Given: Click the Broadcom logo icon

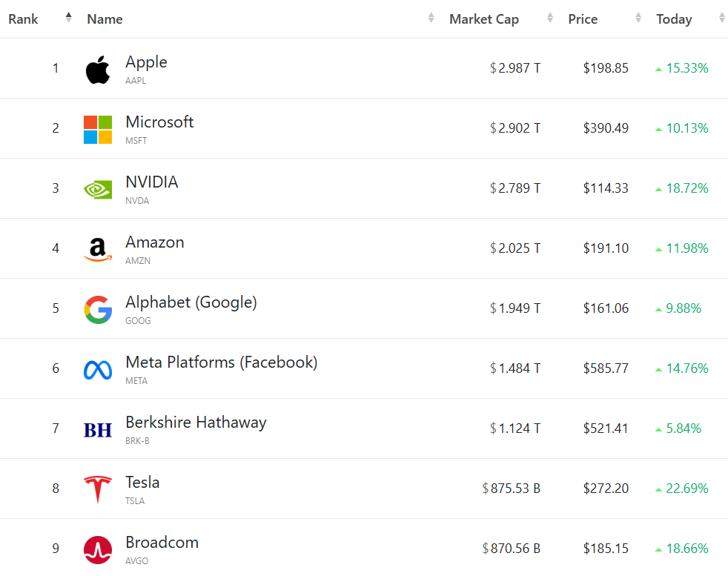Looking at the screenshot, I should coord(97,549).
